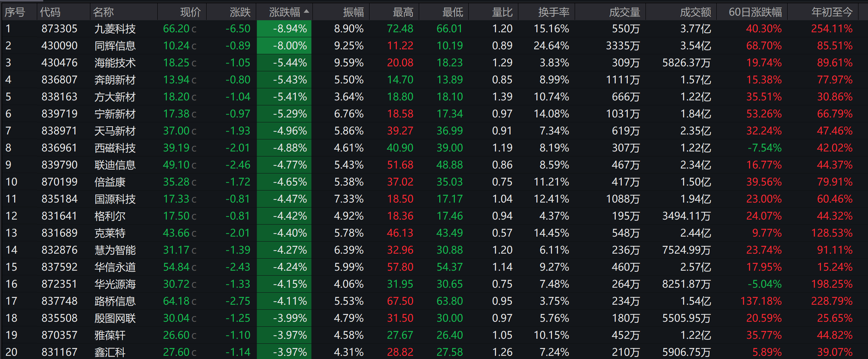Select stock 克莱特
868x359 pixels.
tap(110, 233)
